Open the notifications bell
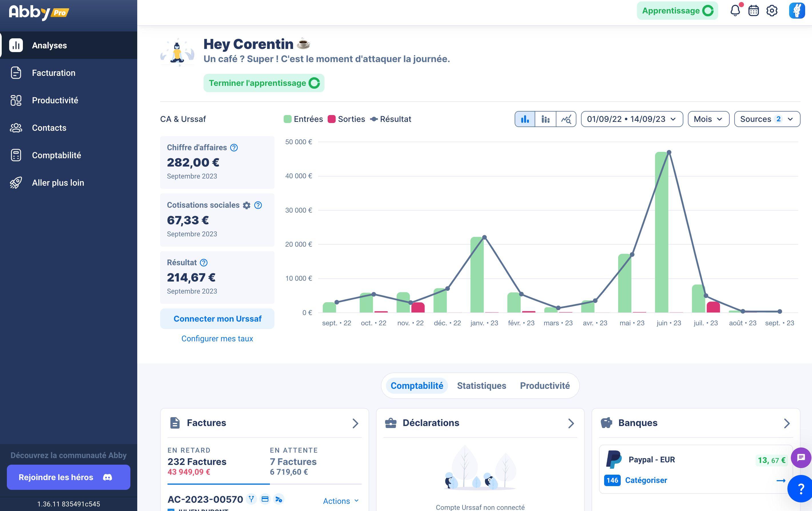Image resolution: width=812 pixels, height=511 pixels. (735, 11)
